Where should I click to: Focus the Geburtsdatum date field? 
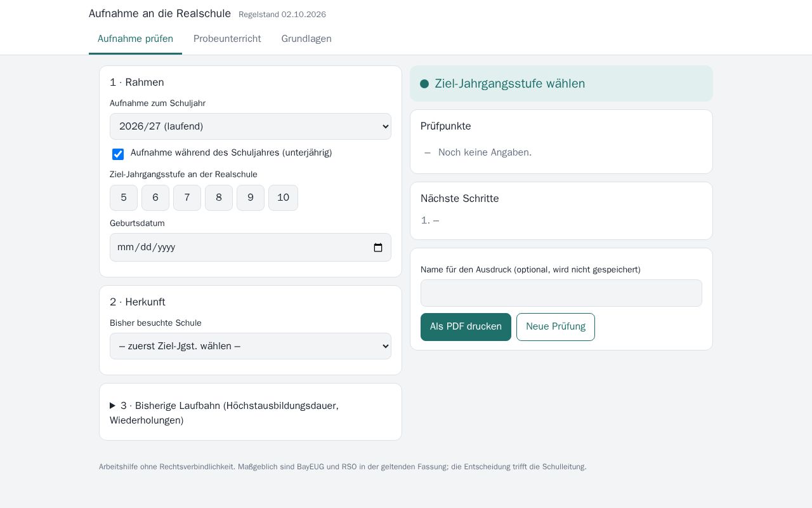coord(251,248)
